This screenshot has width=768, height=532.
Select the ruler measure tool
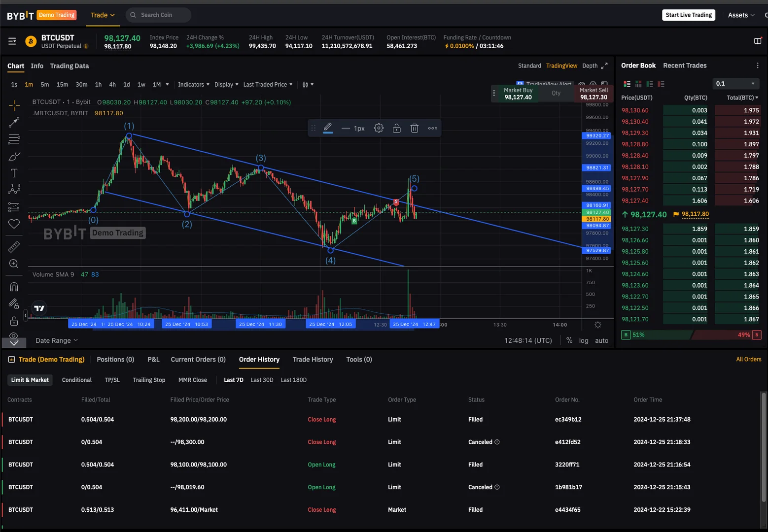[14, 247]
